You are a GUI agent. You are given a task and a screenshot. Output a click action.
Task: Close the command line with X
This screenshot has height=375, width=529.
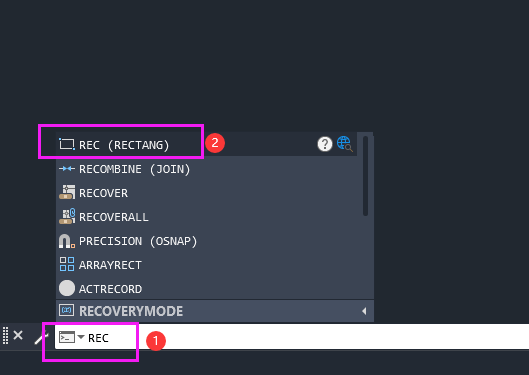18,335
